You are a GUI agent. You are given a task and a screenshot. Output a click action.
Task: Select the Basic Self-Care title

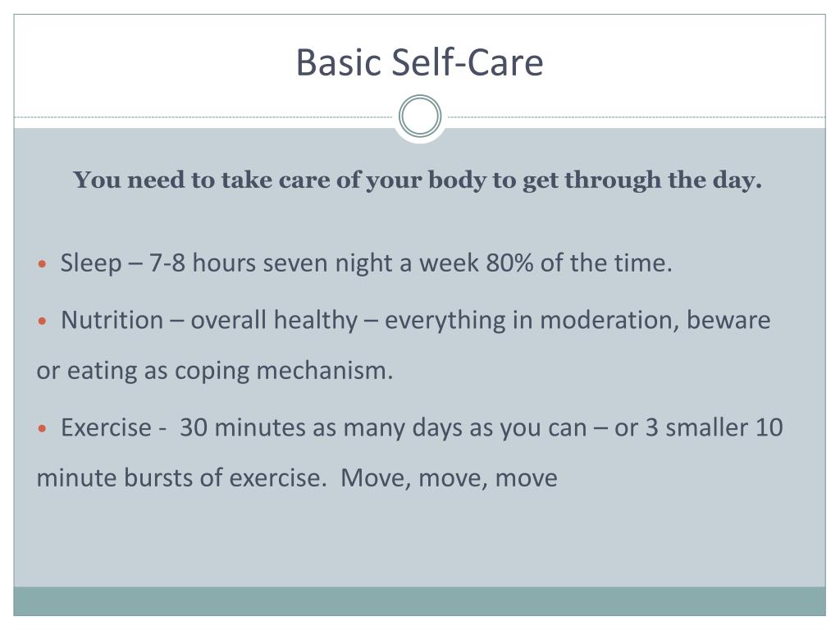419,62
